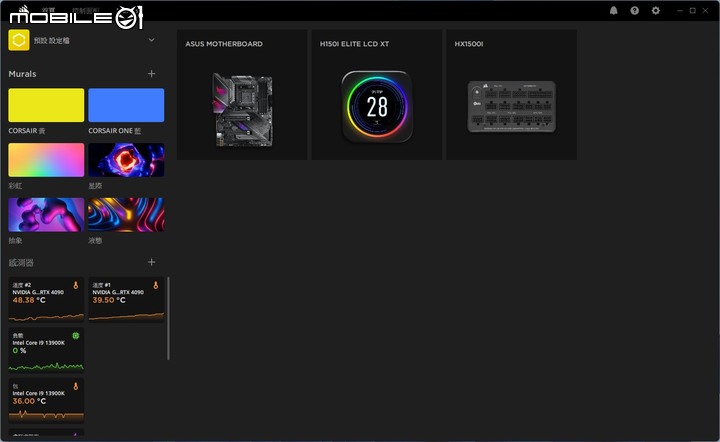Expand the profile dropdown chevron
720x442 pixels.
tap(152, 40)
